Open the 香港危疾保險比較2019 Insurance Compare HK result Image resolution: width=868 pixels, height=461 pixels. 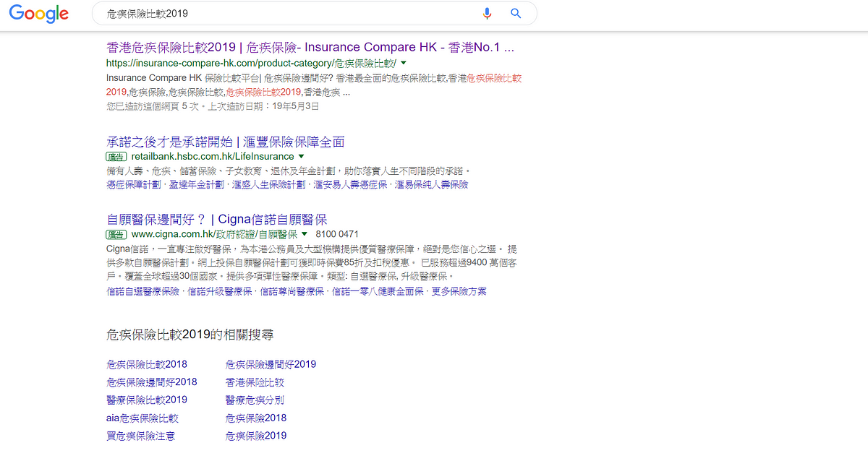[x=310, y=48]
